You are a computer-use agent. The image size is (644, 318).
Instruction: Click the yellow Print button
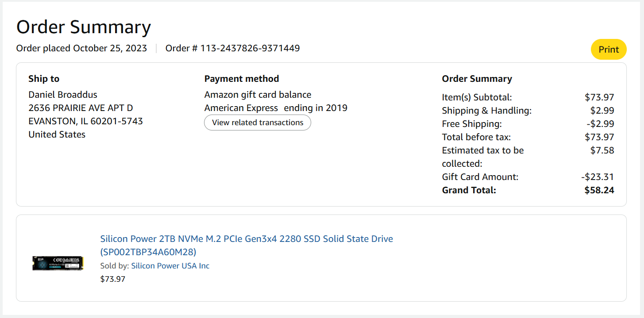click(608, 50)
